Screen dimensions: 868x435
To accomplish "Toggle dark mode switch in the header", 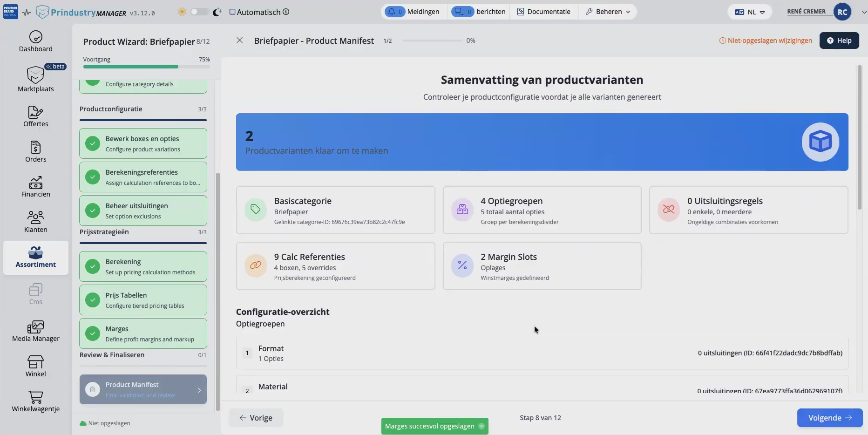I will (x=199, y=12).
